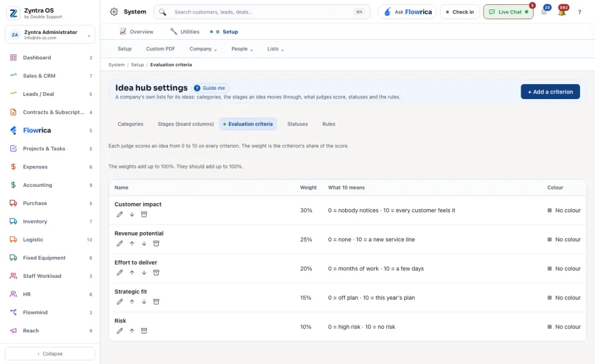Move Revenue potential criterion up
This screenshot has width=595, height=364.
tap(131, 243)
